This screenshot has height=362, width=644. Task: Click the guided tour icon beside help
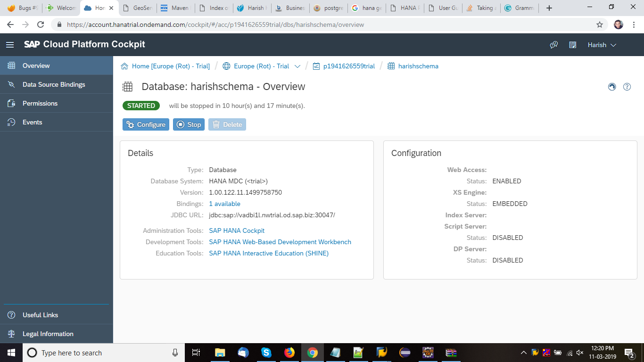point(612,87)
